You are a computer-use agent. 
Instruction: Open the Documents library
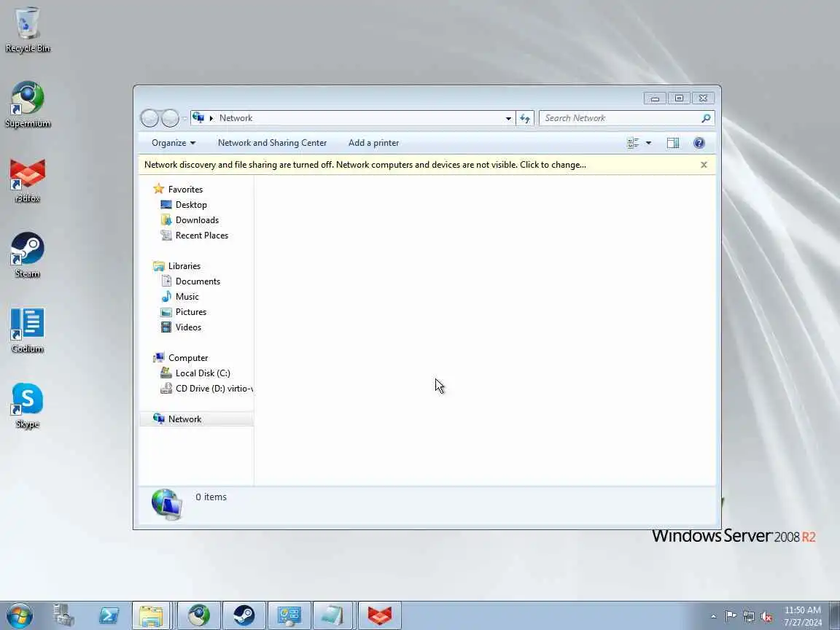(191, 281)
